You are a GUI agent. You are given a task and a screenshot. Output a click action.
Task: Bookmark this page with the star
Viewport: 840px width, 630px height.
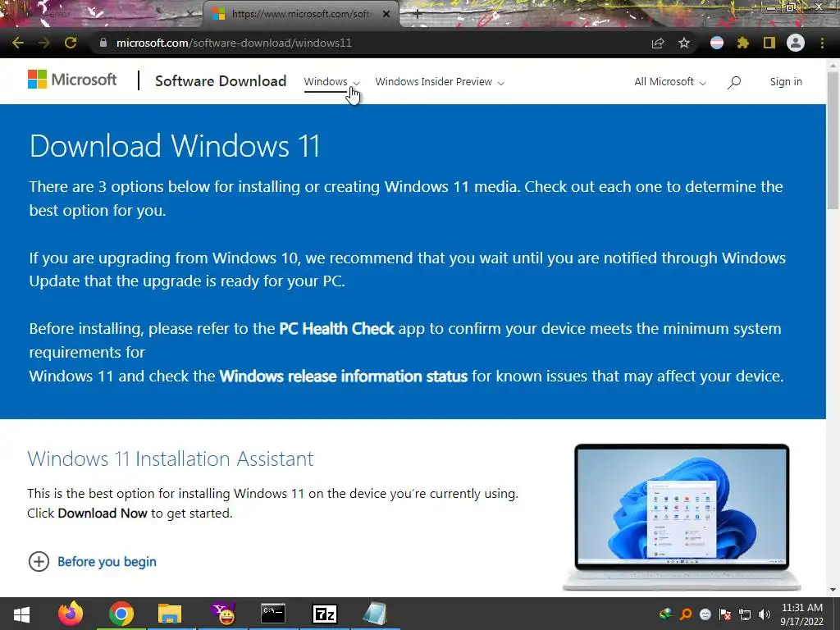tap(684, 43)
